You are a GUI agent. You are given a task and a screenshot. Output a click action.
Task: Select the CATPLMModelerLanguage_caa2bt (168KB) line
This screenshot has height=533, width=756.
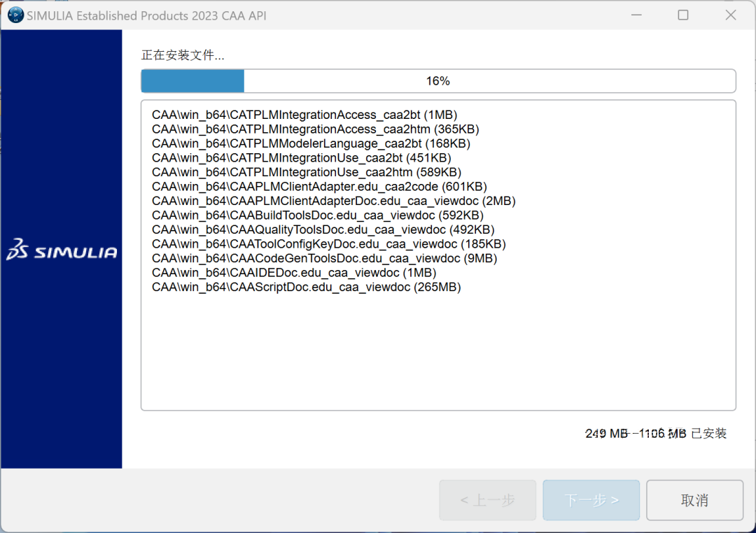click(311, 143)
